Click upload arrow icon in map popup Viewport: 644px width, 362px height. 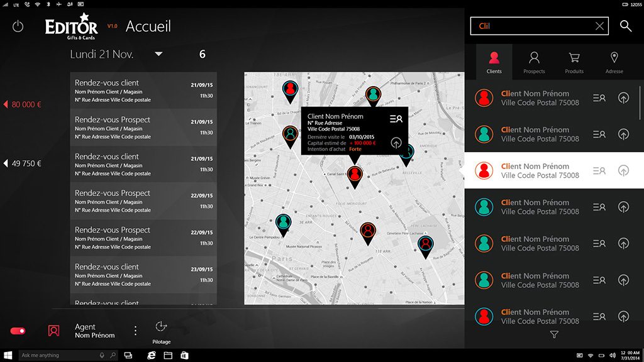click(x=396, y=143)
